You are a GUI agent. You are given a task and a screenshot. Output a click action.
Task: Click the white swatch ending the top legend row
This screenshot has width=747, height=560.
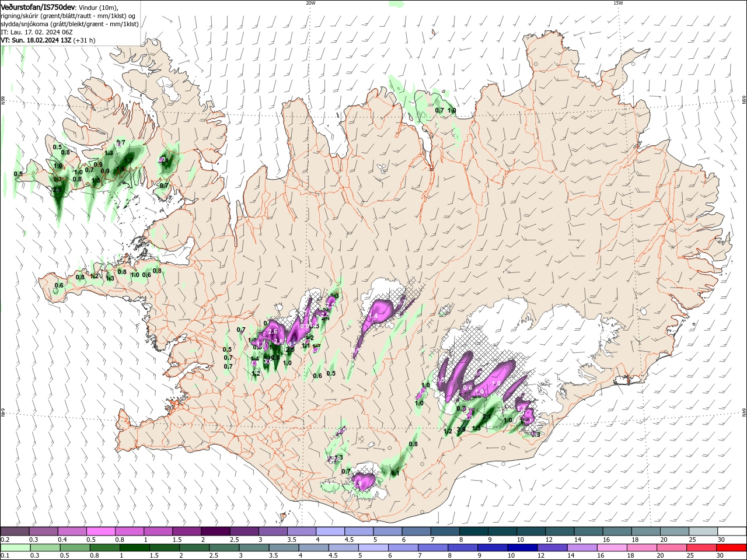click(731, 531)
